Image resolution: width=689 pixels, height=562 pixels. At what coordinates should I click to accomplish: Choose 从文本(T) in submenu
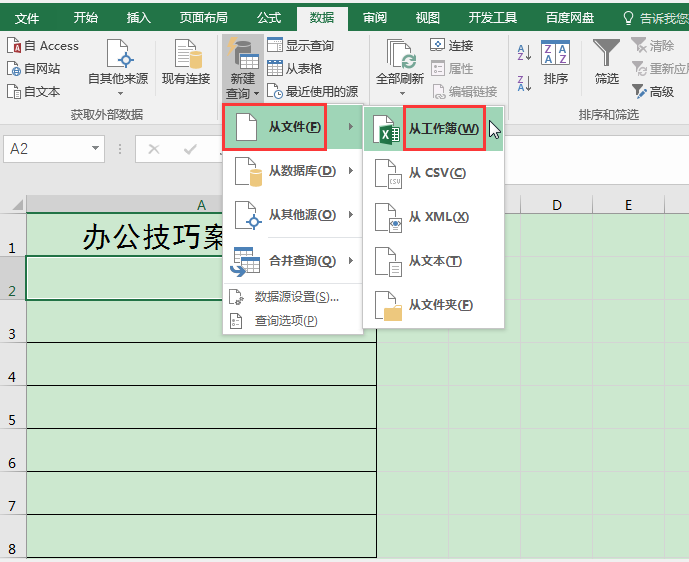433,261
